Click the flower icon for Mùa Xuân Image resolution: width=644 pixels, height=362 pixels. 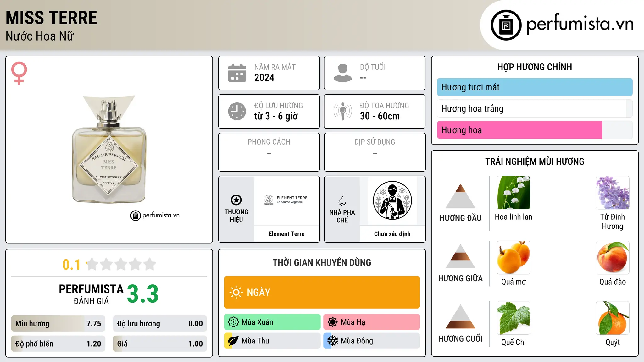coord(233,322)
